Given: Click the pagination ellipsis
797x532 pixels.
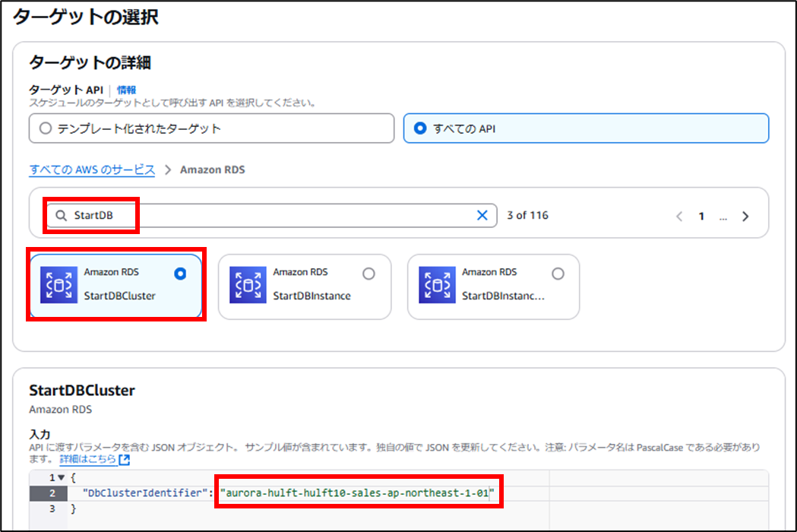Looking at the screenshot, I should pyautogui.click(x=723, y=217).
